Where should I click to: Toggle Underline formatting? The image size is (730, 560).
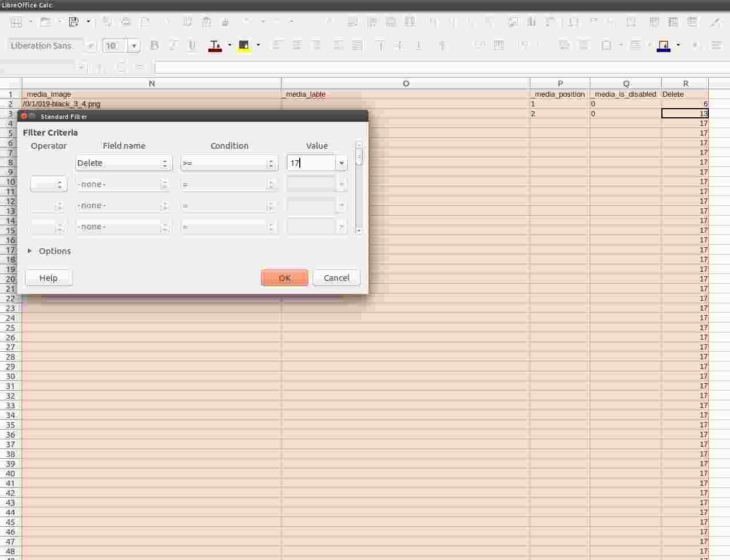tap(192, 45)
